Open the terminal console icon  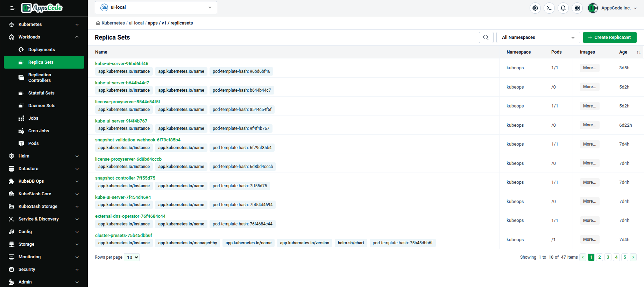549,8
